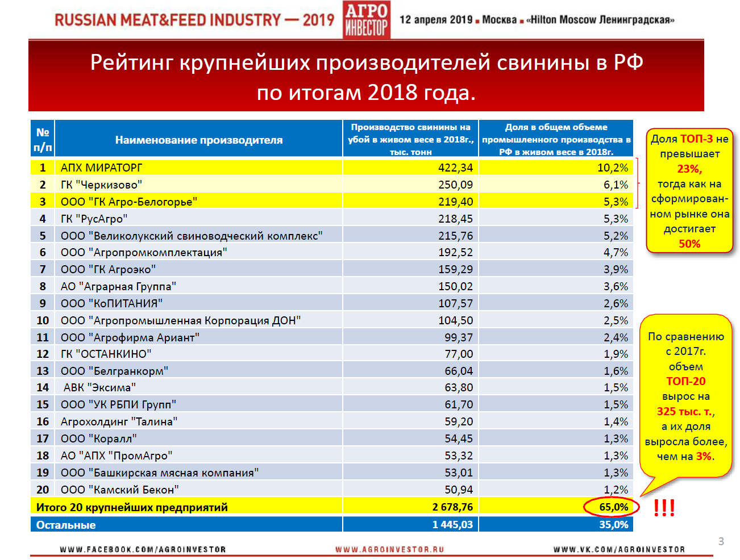Click the Доля ТОП-3 yellow callout
The height and width of the screenshot is (560, 740).
689,191
